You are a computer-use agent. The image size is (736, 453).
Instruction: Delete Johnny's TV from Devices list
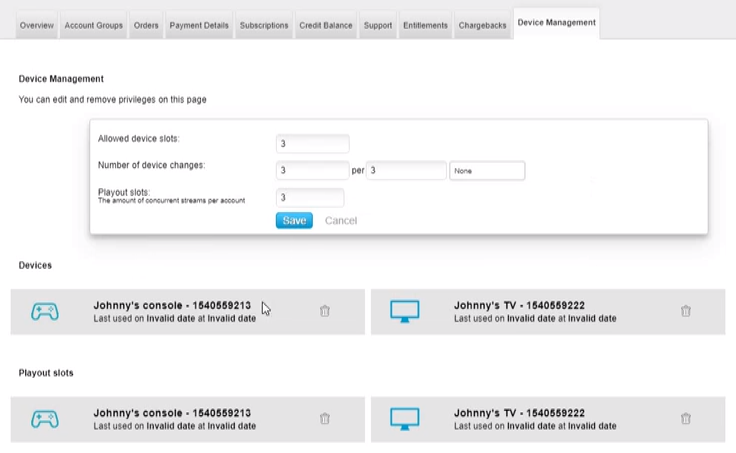click(x=685, y=311)
